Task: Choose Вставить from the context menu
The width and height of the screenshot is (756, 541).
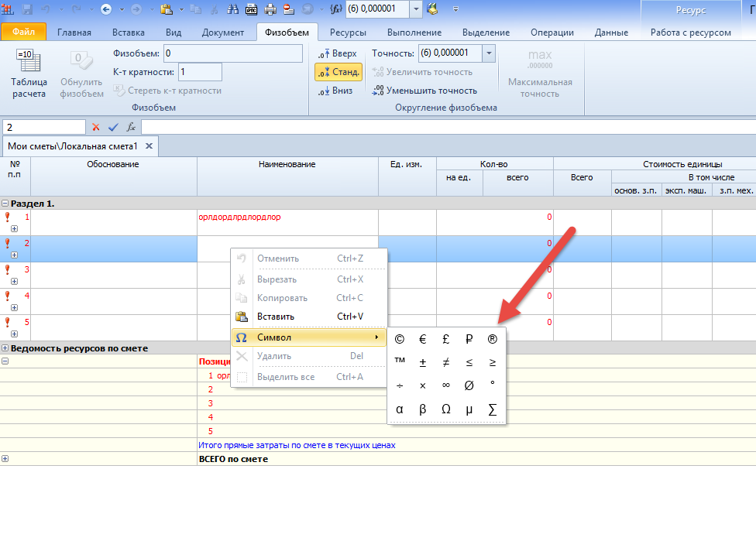Action: [275, 317]
